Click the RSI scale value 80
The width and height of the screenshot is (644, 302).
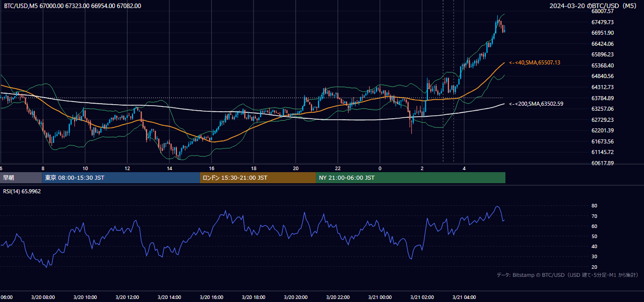(595, 206)
